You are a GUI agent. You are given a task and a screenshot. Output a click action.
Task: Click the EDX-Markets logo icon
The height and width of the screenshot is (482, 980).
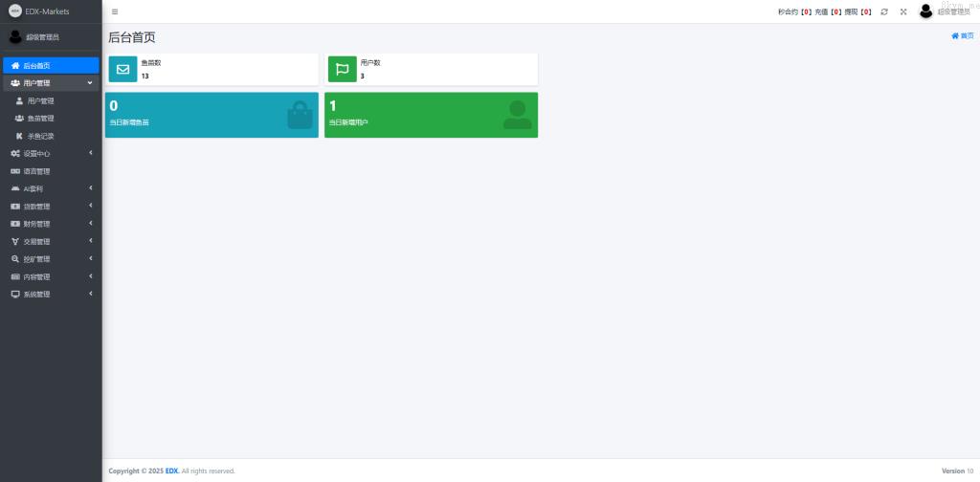pos(15,11)
